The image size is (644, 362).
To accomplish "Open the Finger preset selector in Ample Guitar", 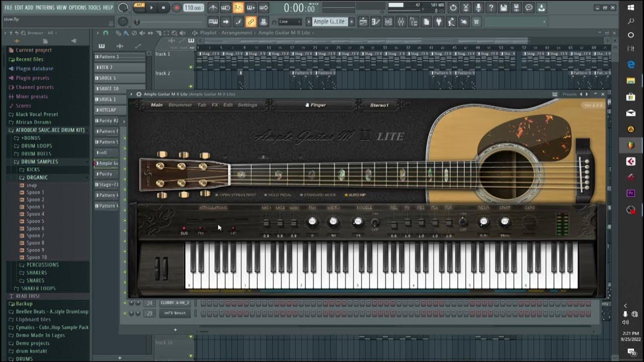I will 315,105.
